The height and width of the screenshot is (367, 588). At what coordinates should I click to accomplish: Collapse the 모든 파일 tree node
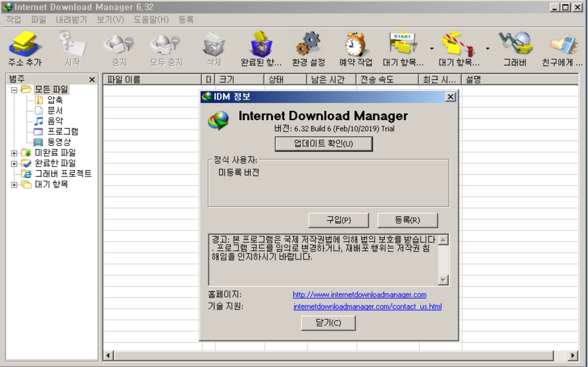click(14, 90)
